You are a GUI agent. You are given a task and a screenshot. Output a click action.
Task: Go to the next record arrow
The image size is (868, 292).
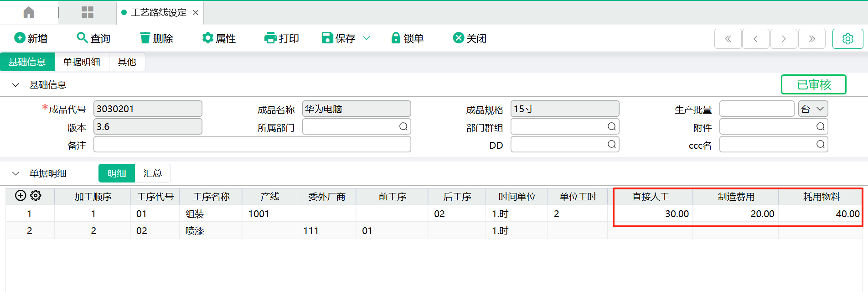[784, 39]
